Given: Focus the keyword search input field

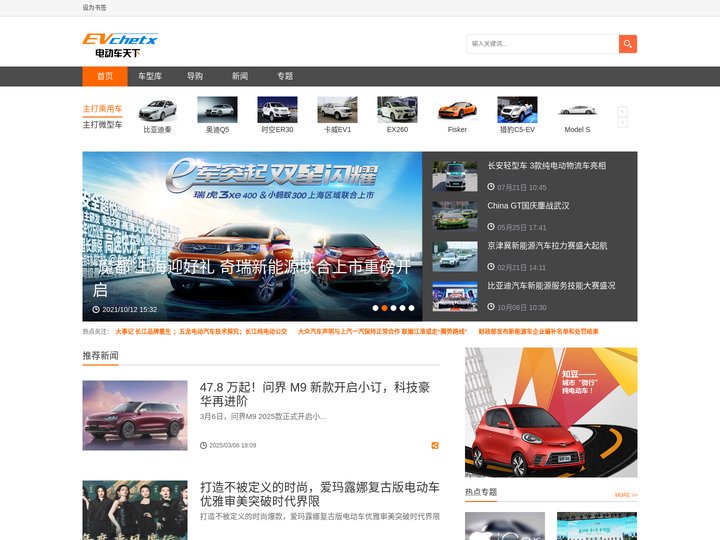Looking at the screenshot, I should pos(543,44).
